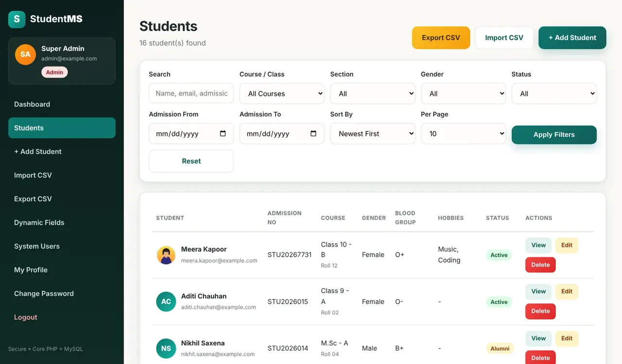Open Import CSV sidebar item
622x364 pixels.
click(x=62, y=175)
